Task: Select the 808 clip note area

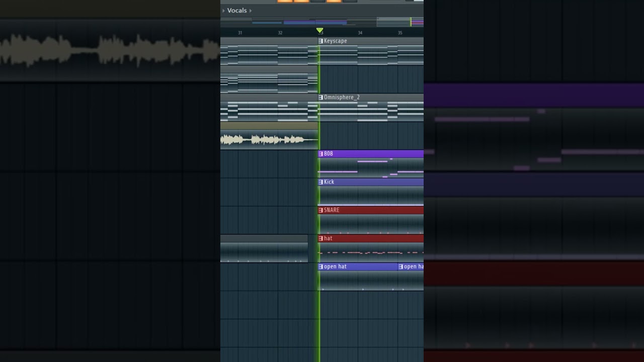Action: (371, 167)
